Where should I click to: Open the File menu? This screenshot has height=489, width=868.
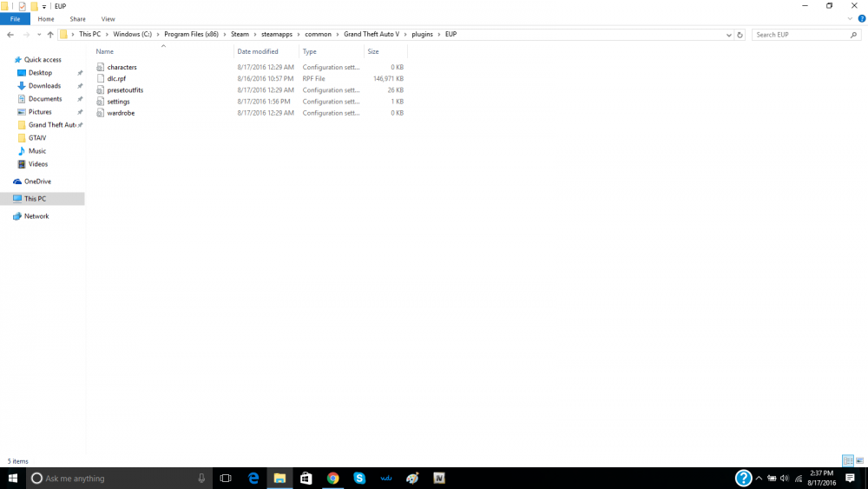[15, 19]
